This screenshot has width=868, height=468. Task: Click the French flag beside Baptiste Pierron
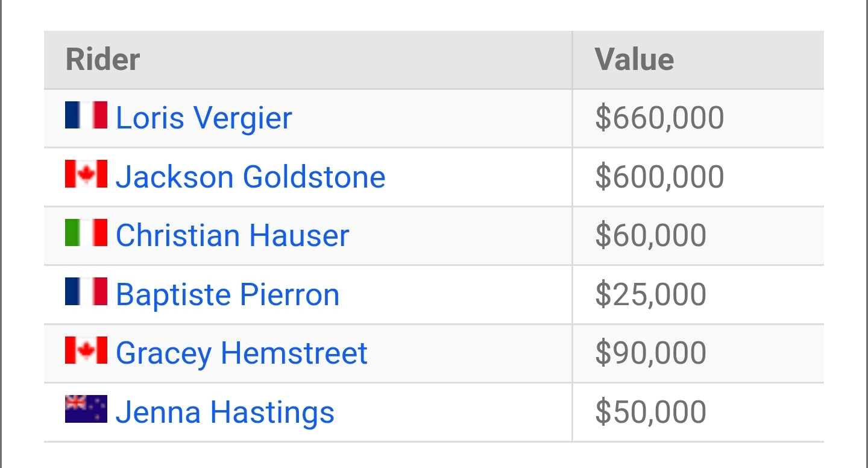tap(86, 292)
